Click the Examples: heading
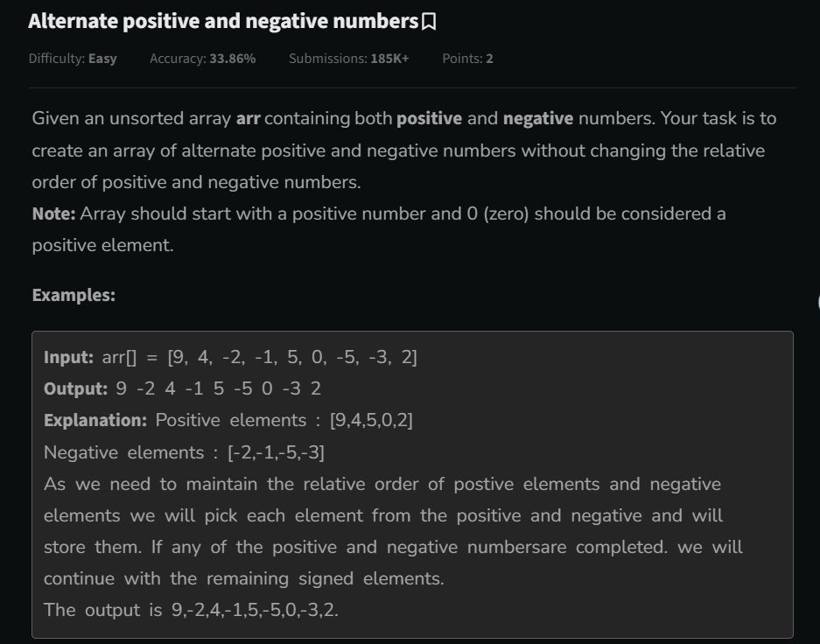This screenshot has width=820, height=644. coord(74,295)
